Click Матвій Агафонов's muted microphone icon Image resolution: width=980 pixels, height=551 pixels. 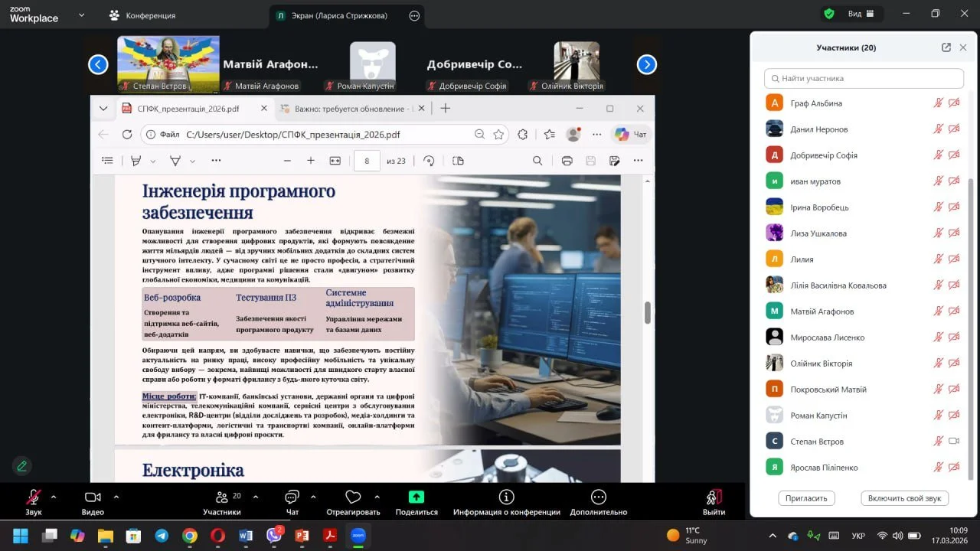[x=938, y=311]
